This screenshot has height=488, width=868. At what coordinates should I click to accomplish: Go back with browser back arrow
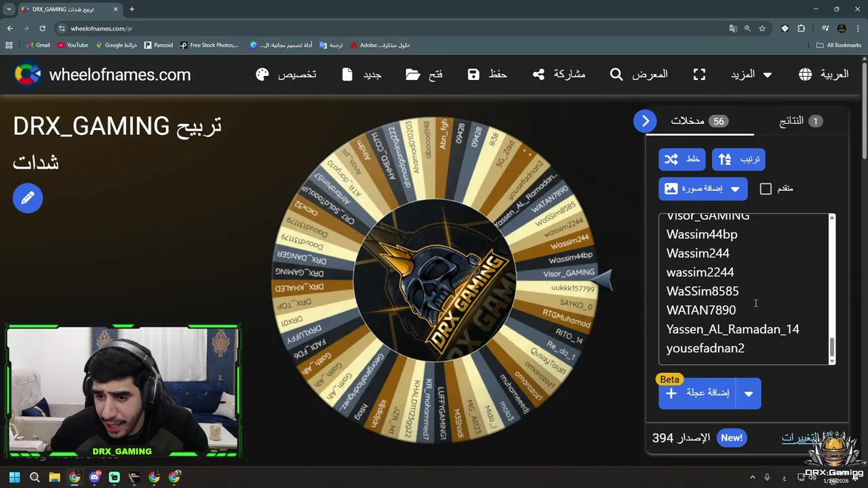9,28
